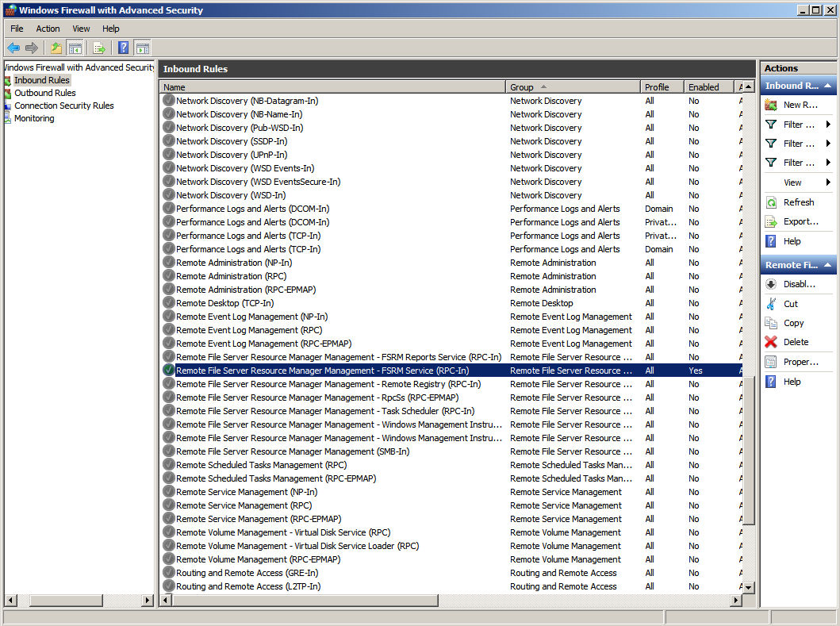This screenshot has height=626, width=840.
Task: Click the Windows Firewall title bar icon
Action: point(11,10)
